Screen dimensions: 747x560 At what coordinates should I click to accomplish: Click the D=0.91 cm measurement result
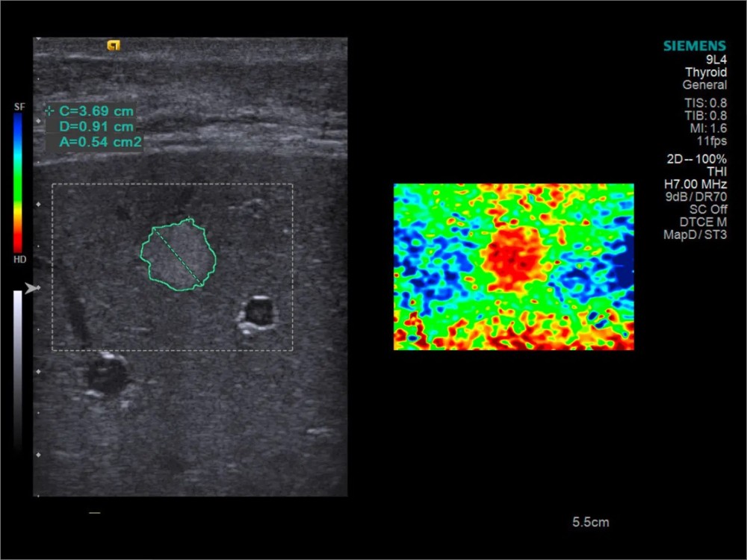(x=96, y=126)
